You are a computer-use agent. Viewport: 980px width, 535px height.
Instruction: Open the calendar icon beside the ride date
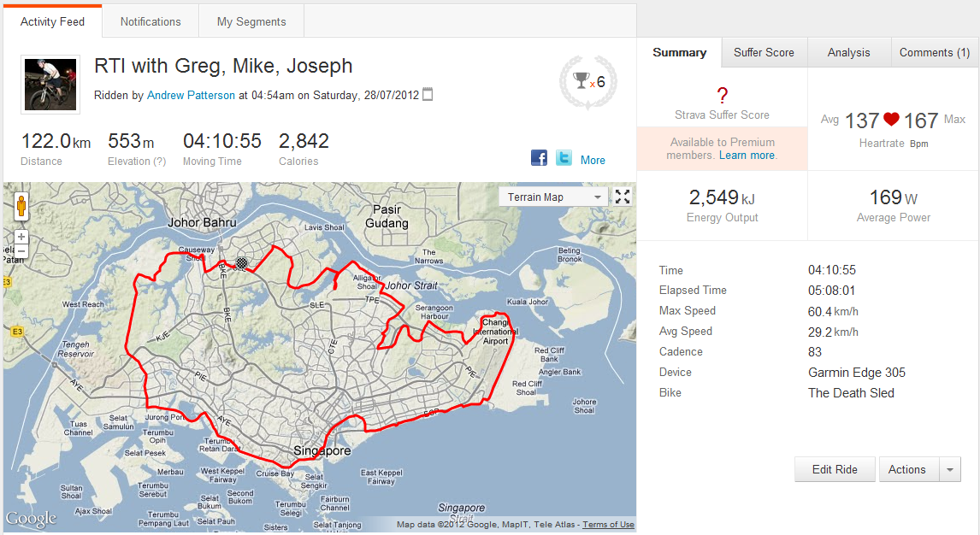click(427, 94)
